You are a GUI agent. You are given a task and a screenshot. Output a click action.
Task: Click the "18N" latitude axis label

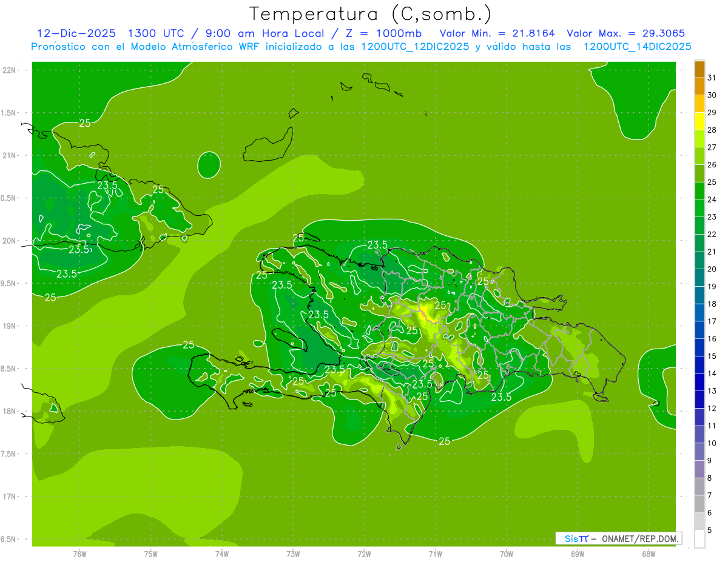coord(10,411)
